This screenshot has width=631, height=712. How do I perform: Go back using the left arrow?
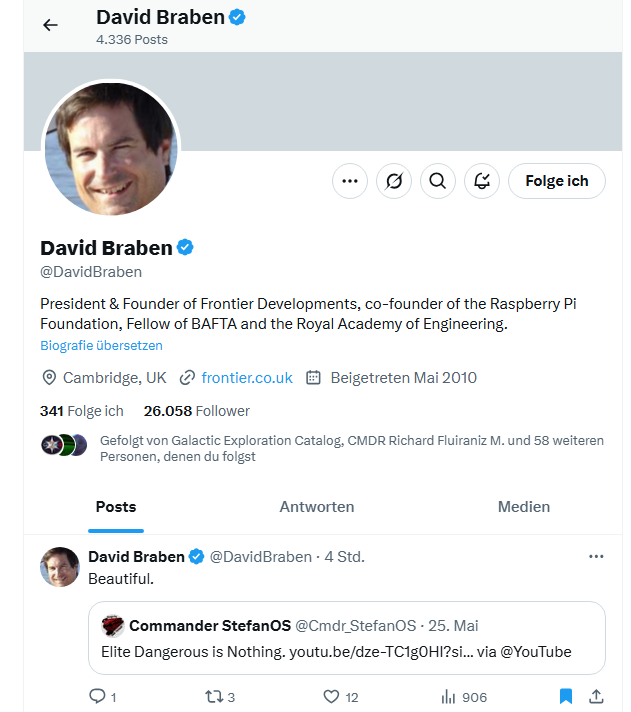tap(50, 25)
